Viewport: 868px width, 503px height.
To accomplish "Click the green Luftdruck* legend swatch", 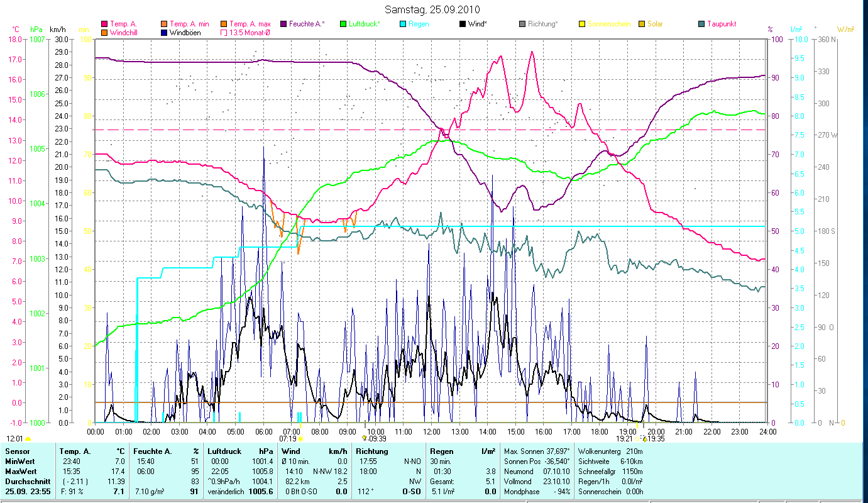I will tap(343, 24).
